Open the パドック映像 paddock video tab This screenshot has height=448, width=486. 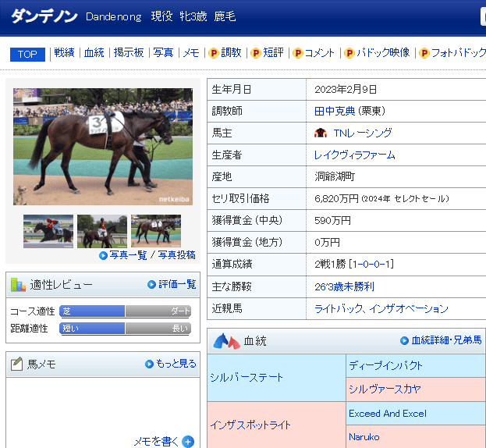(383, 53)
